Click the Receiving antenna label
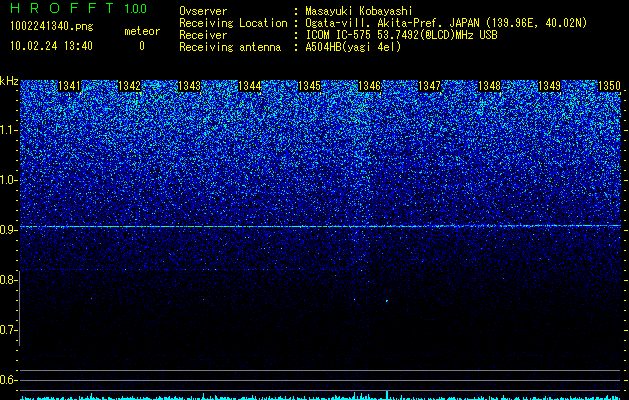629x400 pixels. [230, 47]
